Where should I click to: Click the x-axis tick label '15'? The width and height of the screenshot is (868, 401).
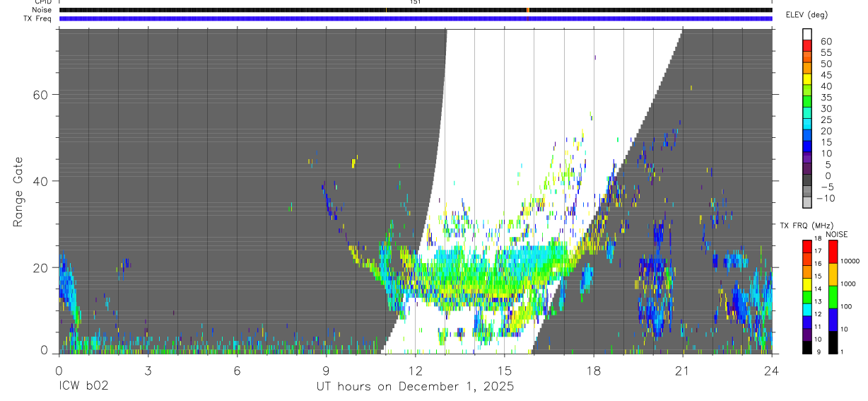(x=504, y=371)
